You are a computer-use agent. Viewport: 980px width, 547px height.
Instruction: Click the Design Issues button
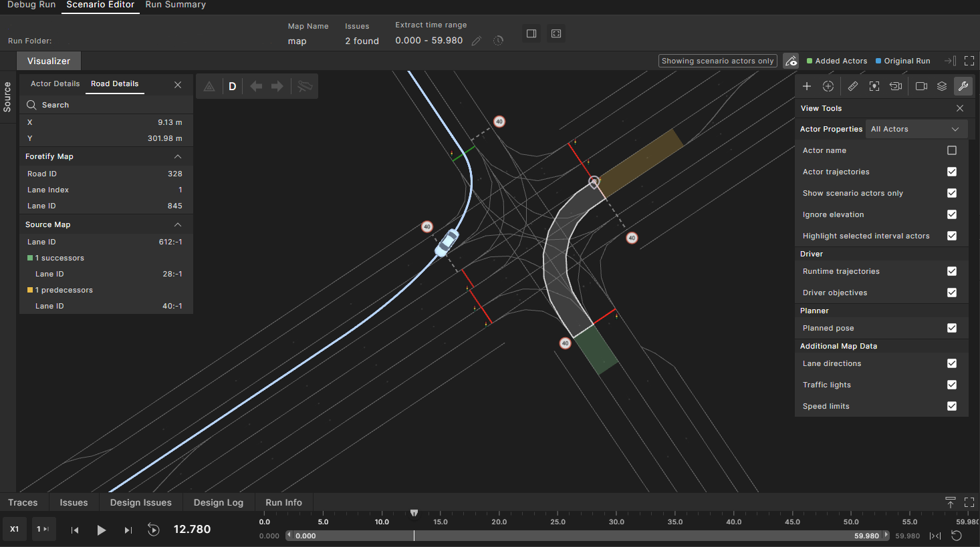click(x=140, y=502)
